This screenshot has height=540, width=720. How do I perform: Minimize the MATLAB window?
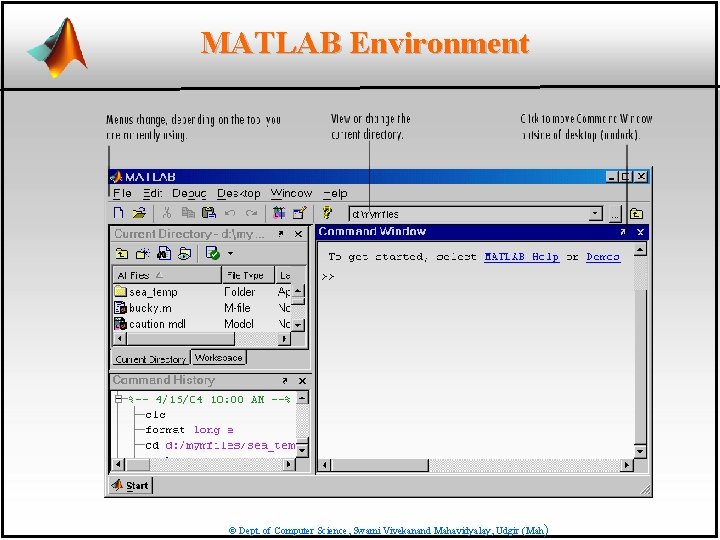pyautogui.click(x=611, y=176)
